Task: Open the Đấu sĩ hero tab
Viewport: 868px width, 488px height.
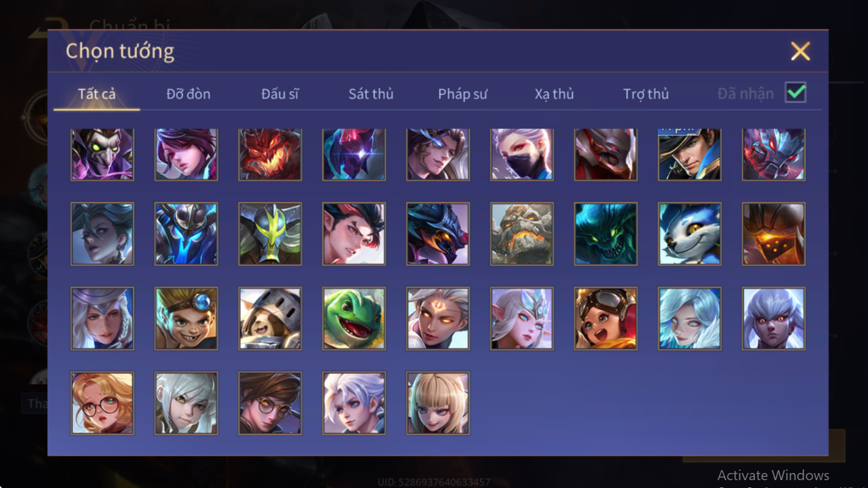Action: tap(280, 94)
